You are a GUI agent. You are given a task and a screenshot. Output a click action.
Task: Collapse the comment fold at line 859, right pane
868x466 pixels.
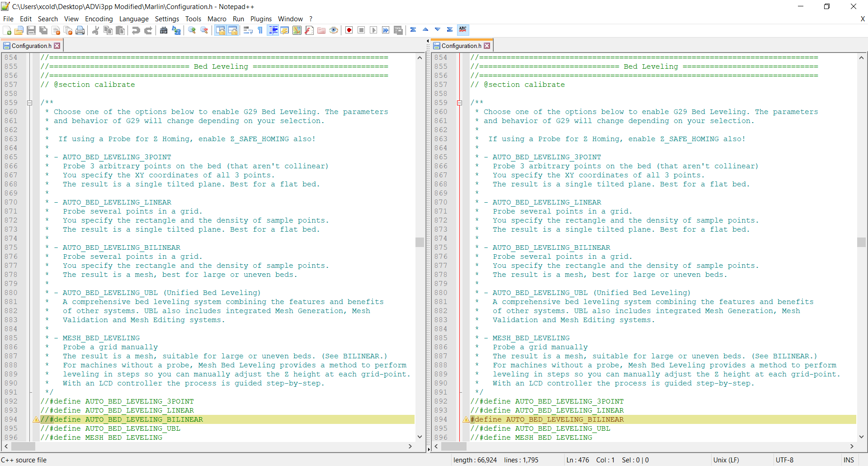460,103
